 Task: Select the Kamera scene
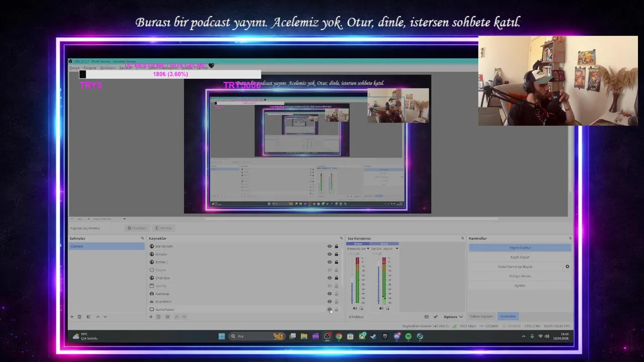point(106,246)
